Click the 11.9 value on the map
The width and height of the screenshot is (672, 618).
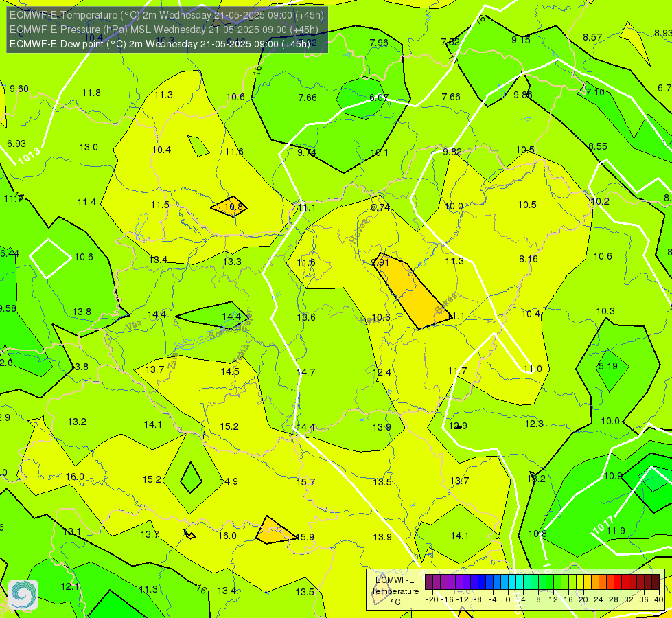616,531
